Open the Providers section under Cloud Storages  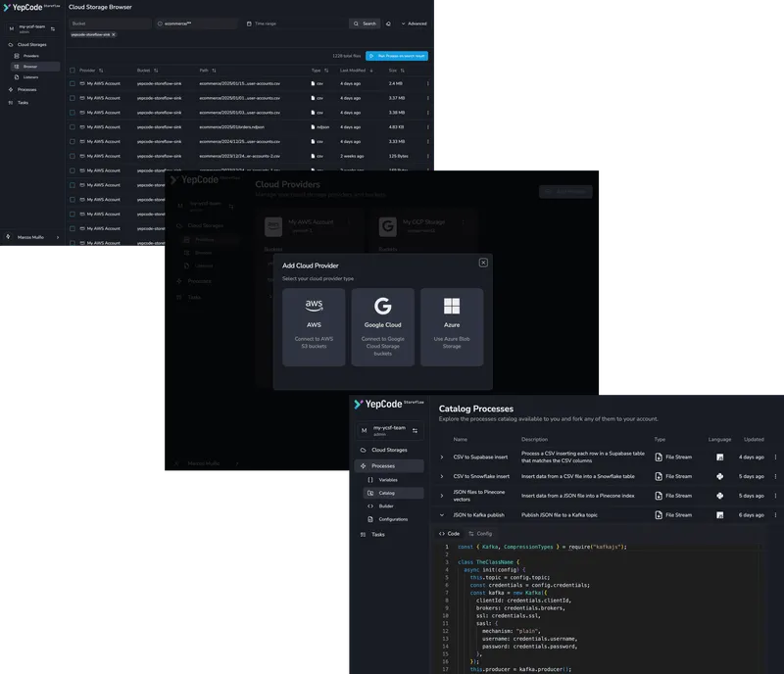(29, 56)
